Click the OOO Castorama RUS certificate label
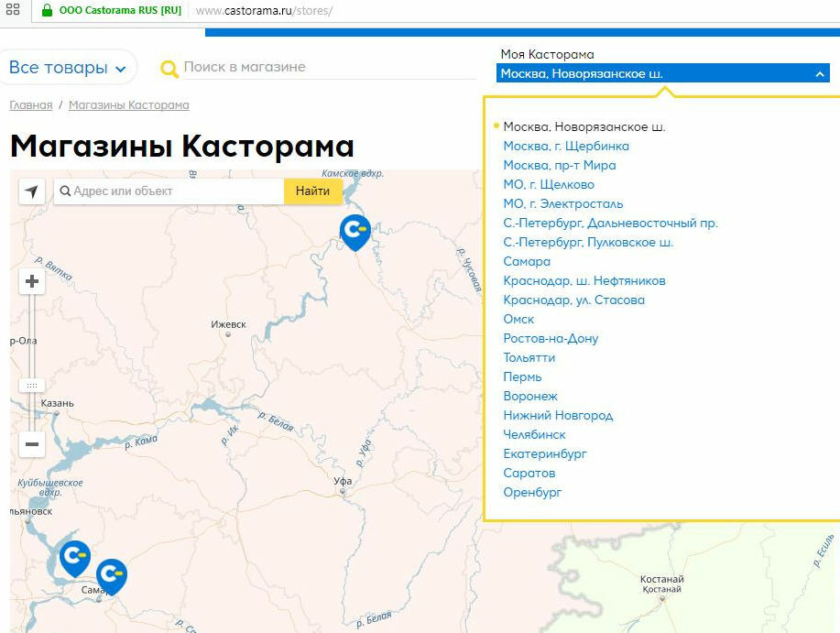The height and width of the screenshot is (633, 840). [120, 10]
